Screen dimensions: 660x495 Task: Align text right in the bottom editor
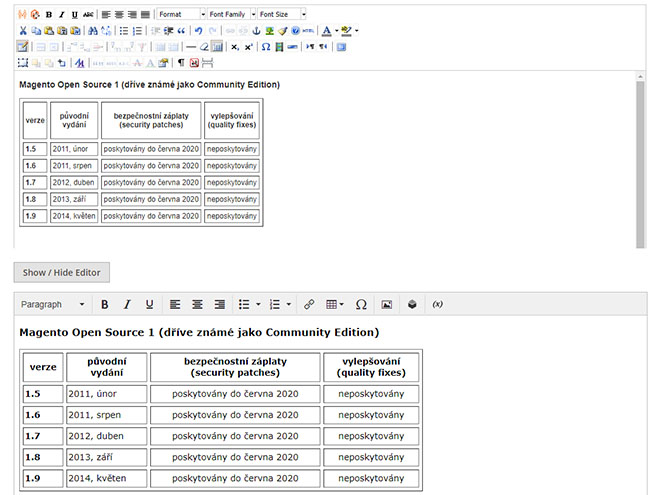tap(220, 304)
